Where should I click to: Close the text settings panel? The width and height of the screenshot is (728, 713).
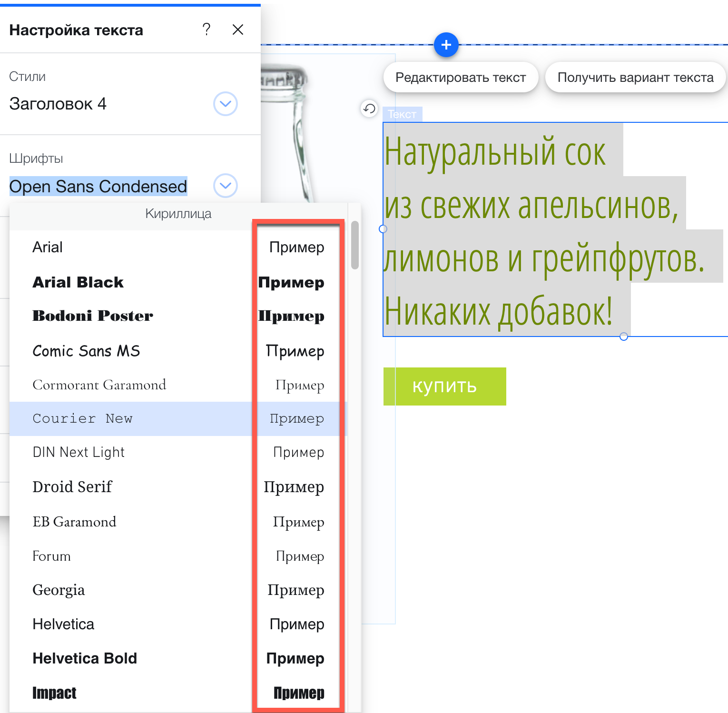click(238, 30)
